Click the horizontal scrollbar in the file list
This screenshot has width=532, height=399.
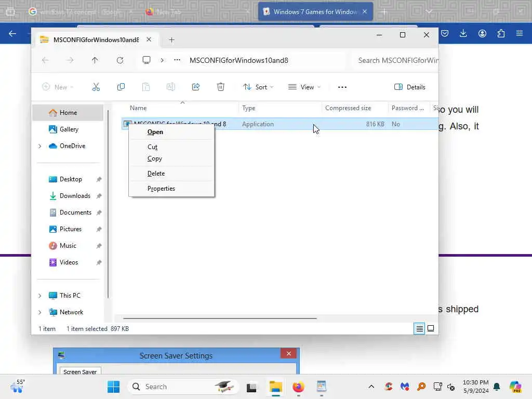pyautogui.click(x=220, y=318)
